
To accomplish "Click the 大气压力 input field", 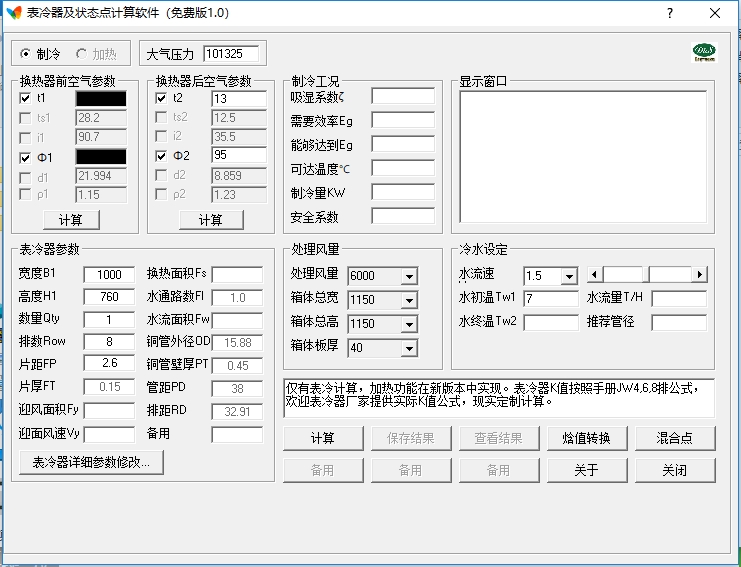I will coord(230,54).
